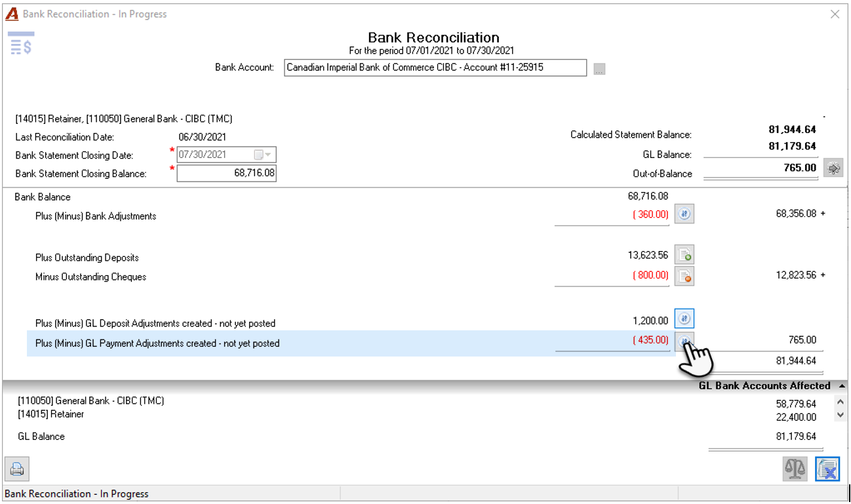Click the GL Deposit Adjustments icon button
851x504 pixels.
click(x=684, y=319)
